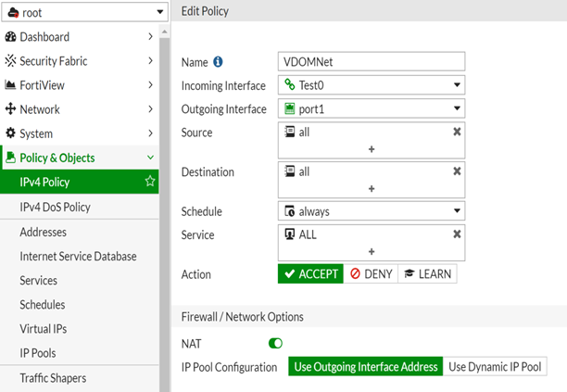The image size is (567, 392).
Task: Open the Incoming Interface dropdown
Action: pos(372,85)
